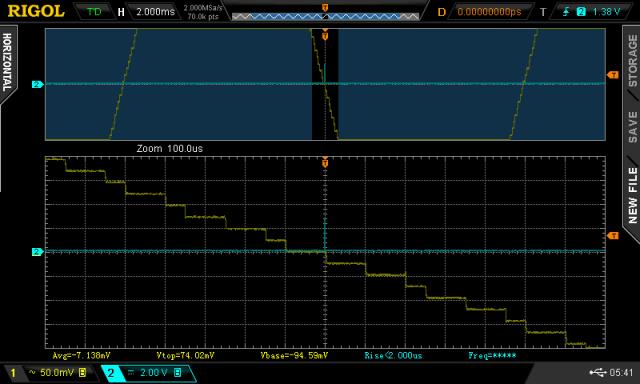
Task: Toggle channel 1 with the yellow 1 label
Action: [x=13, y=373]
